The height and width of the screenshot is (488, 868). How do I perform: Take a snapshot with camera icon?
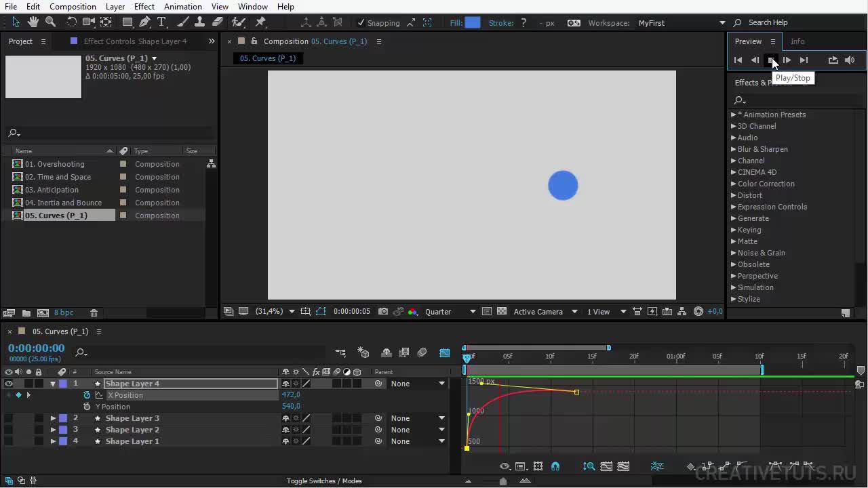click(x=383, y=312)
